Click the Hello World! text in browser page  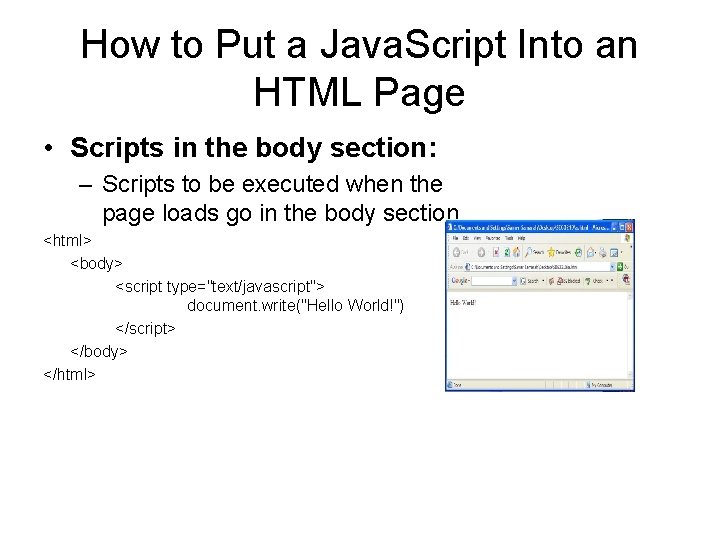(x=463, y=303)
